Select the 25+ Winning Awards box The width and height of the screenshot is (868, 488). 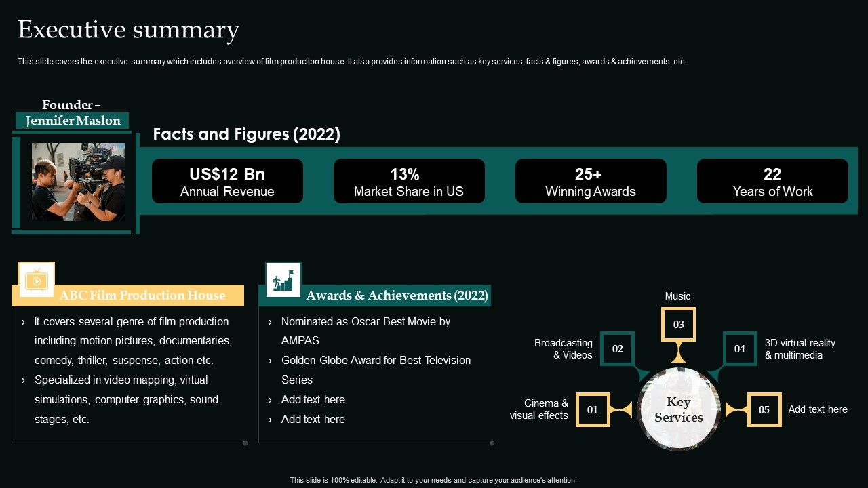[x=591, y=181]
